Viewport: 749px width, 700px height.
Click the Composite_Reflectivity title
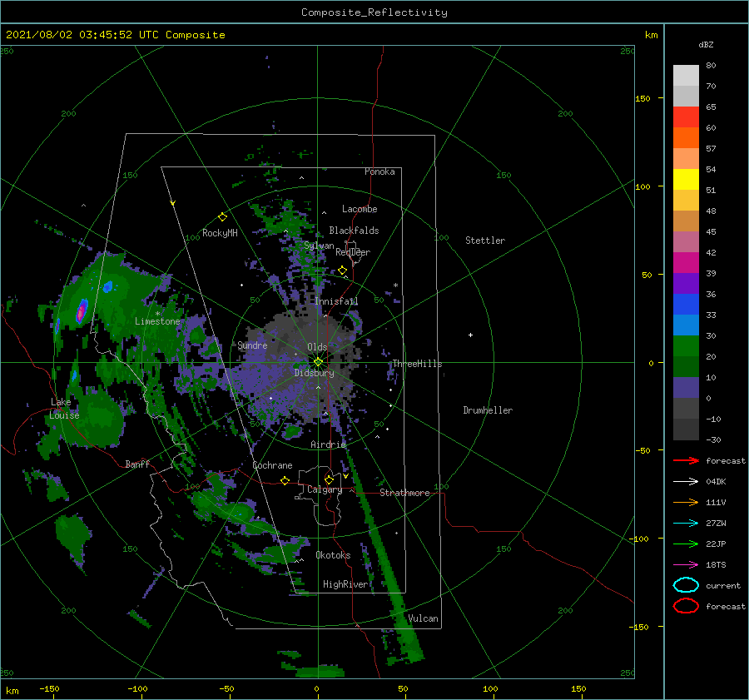(374, 12)
